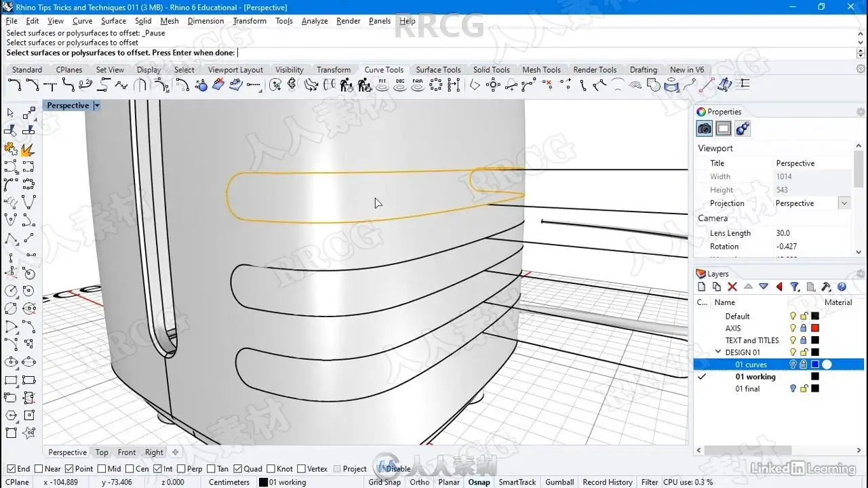Click the Layers panel title icon
868x488 pixels.
point(701,274)
